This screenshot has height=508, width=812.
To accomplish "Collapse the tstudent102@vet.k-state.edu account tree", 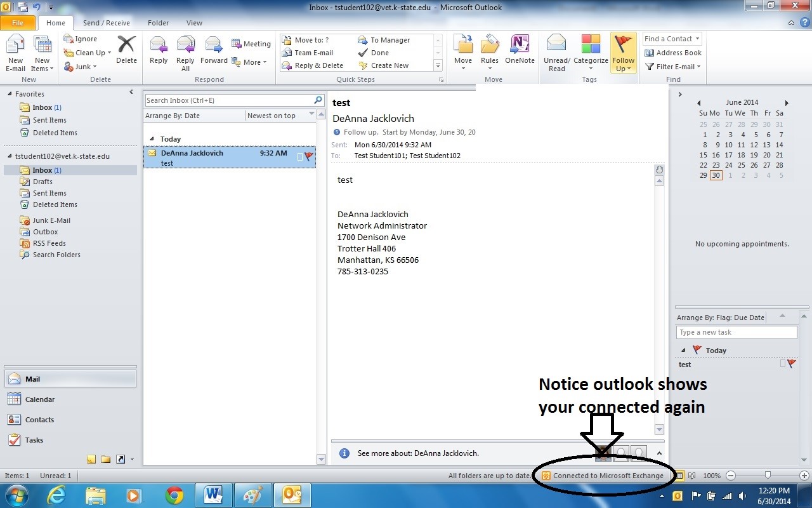I will pyautogui.click(x=10, y=156).
